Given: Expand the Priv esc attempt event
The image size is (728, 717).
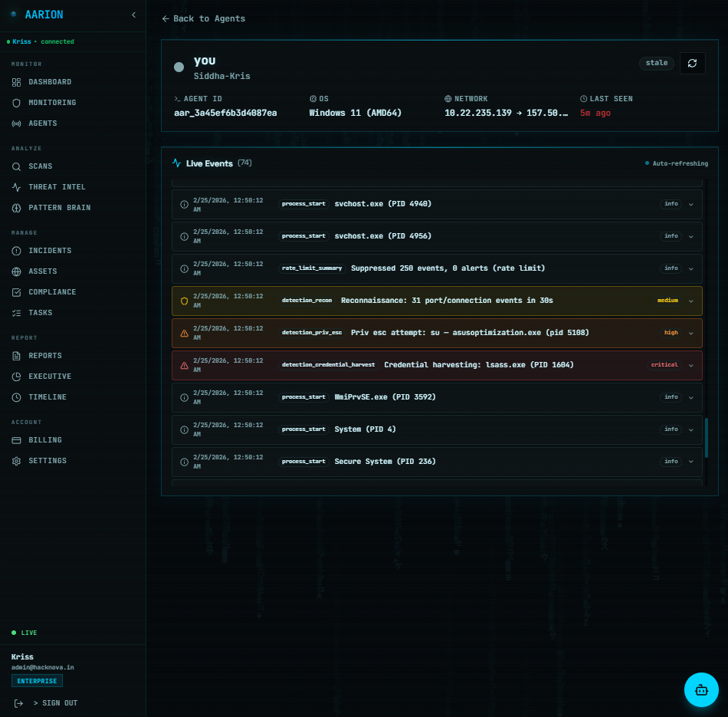Looking at the screenshot, I should click(x=691, y=333).
